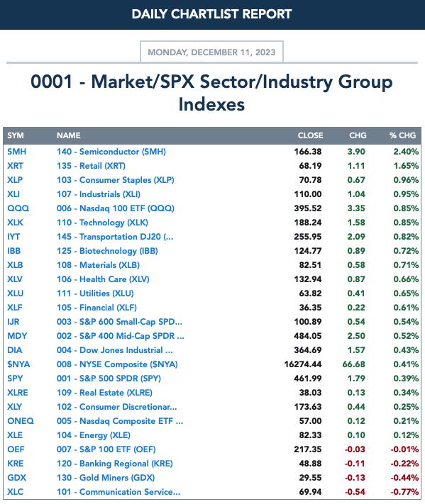Open 125 - Biotechnology (IBB) link

[107, 251]
